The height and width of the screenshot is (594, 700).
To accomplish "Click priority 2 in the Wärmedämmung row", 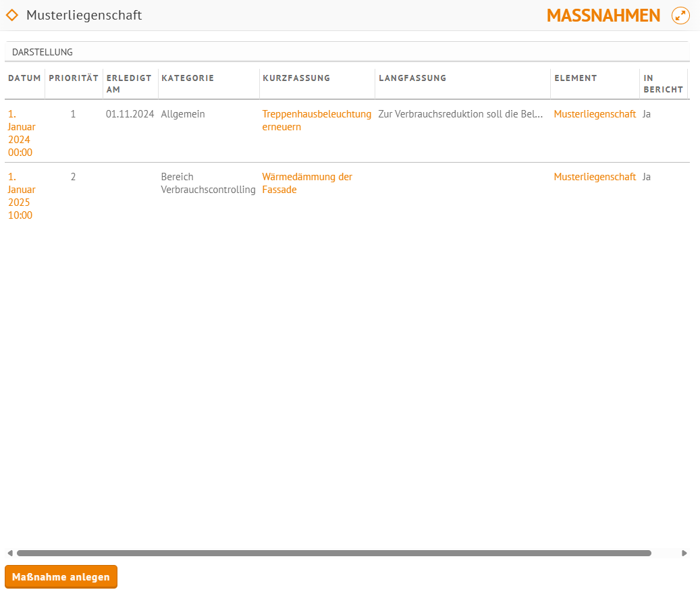I will point(73,177).
